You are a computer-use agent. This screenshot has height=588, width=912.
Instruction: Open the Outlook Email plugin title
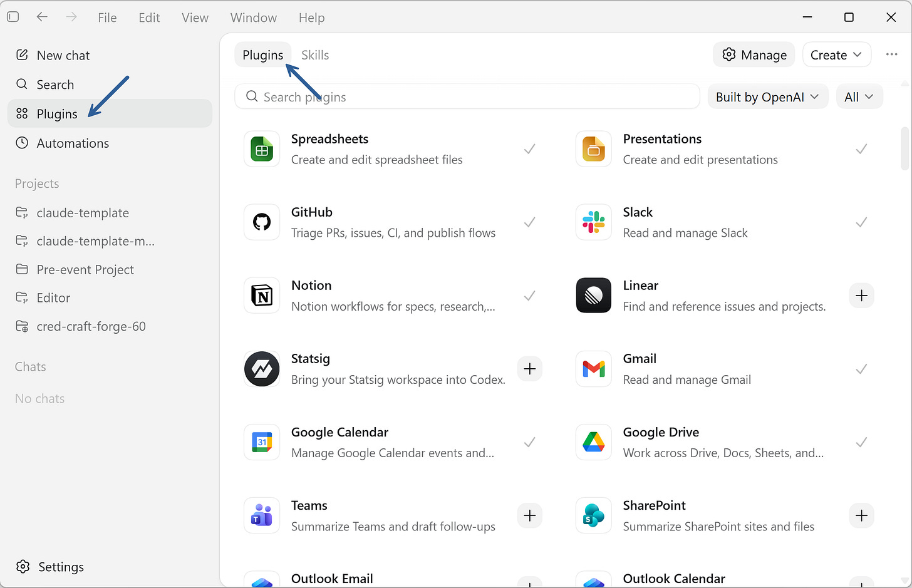(332, 579)
